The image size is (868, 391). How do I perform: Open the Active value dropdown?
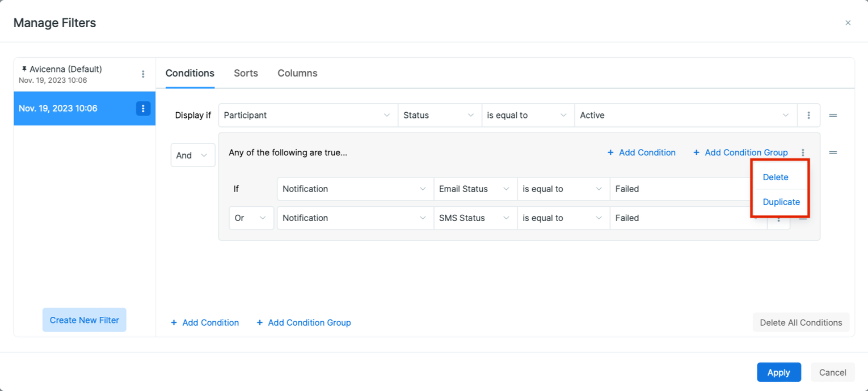685,115
